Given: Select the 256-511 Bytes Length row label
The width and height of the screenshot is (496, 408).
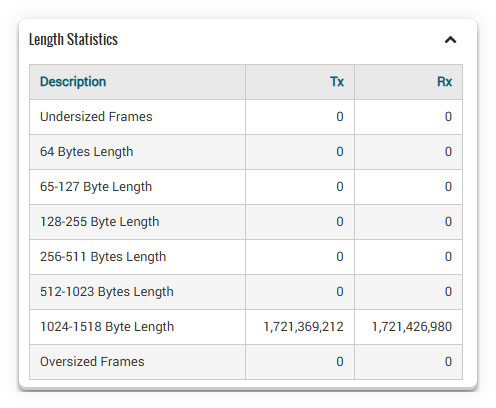Looking at the screenshot, I should click(103, 257).
